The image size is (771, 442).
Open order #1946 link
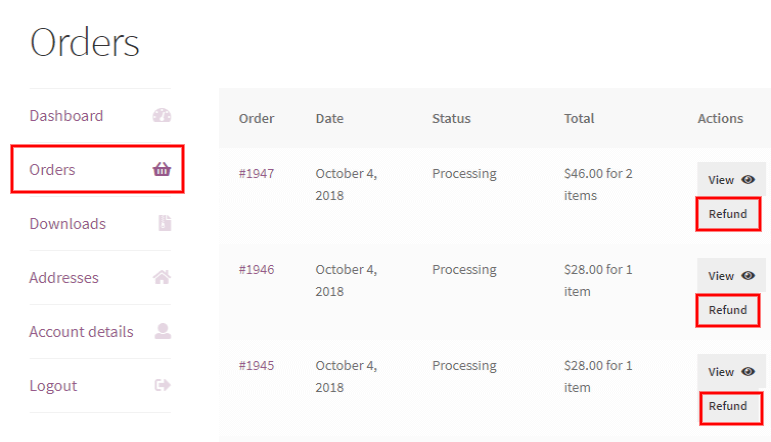coord(256,270)
